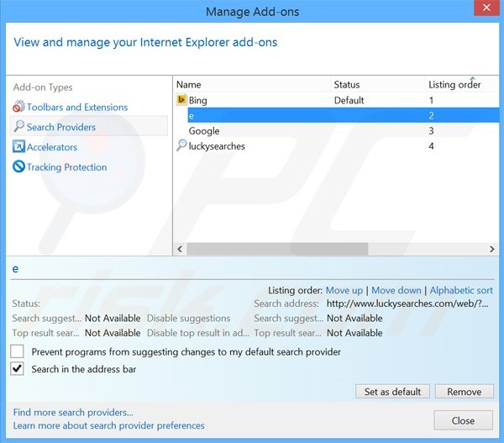The width and height of the screenshot is (504, 443).
Task: Click Disable top result in address text
Action: coord(198,333)
